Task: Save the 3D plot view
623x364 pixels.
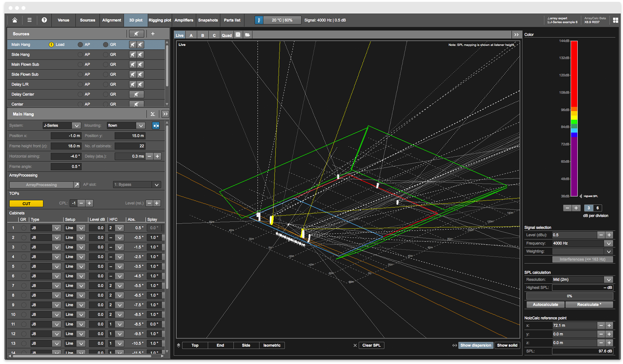Action: coord(238,35)
